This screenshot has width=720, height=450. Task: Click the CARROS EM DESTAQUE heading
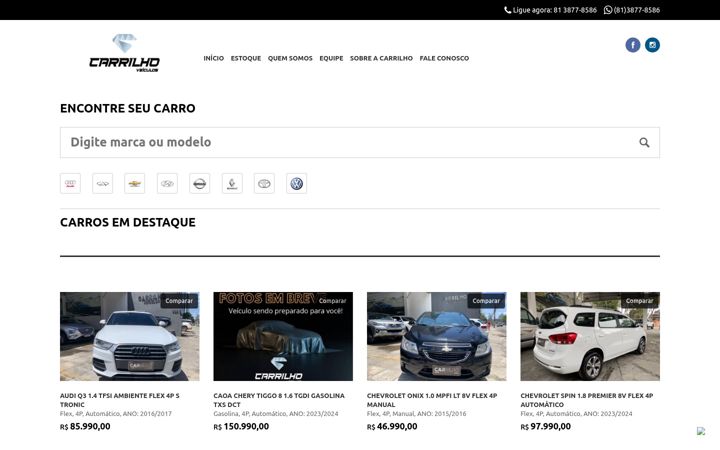point(128,222)
